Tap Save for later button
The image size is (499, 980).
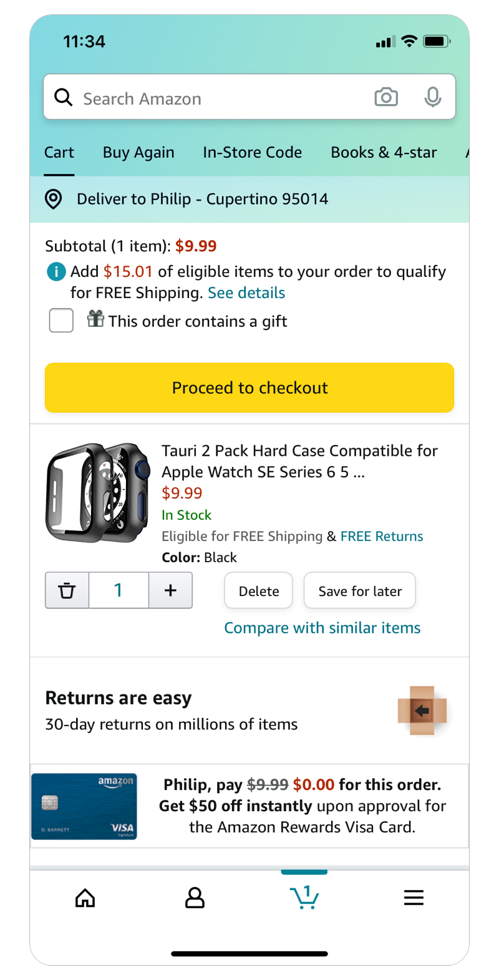click(x=360, y=591)
